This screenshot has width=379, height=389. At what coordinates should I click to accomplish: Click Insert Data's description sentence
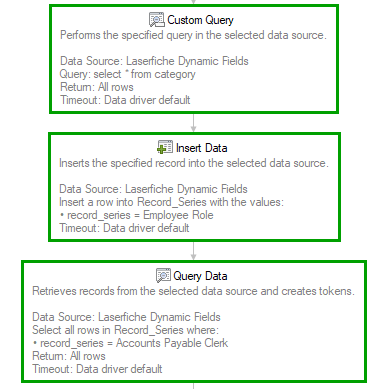194,163
